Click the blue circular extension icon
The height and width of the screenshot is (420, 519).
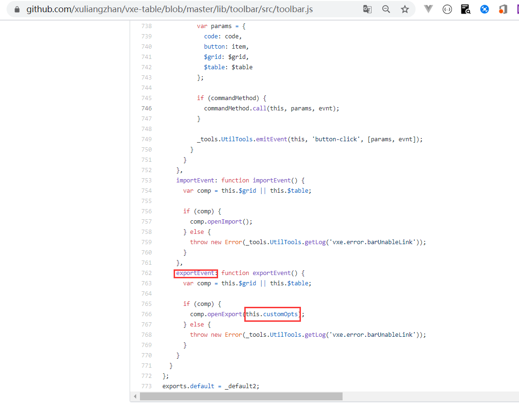(x=484, y=9)
